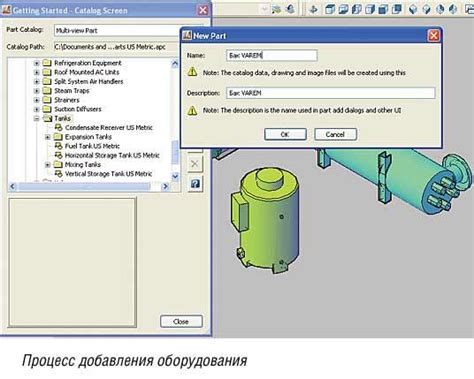Click the Close button in Catalog Screen

pos(181,321)
